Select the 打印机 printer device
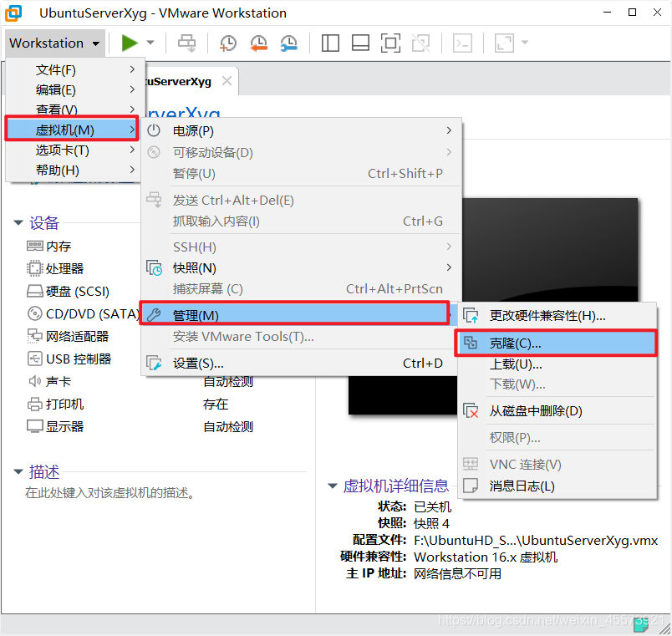672x636 pixels. coord(55,404)
